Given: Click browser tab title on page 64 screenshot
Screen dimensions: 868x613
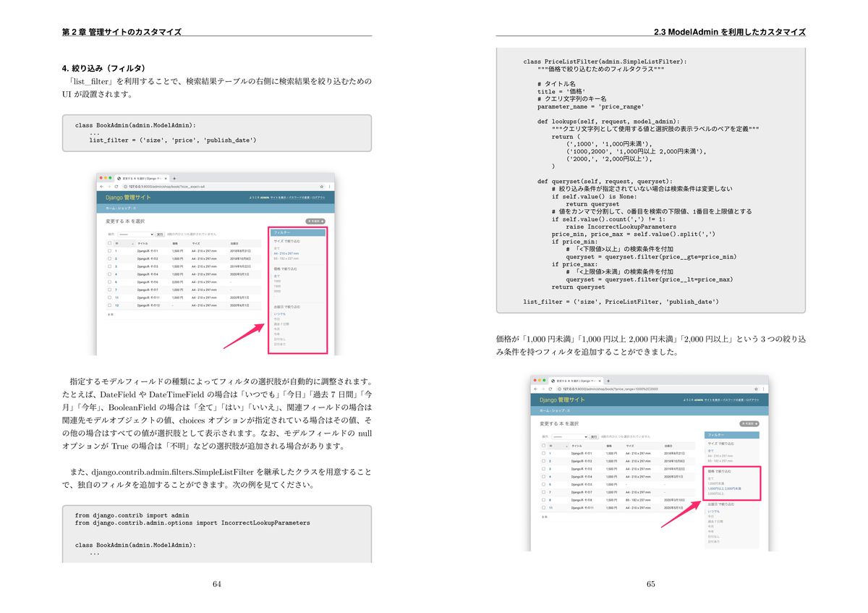Looking at the screenshot, I should (142, 179).
